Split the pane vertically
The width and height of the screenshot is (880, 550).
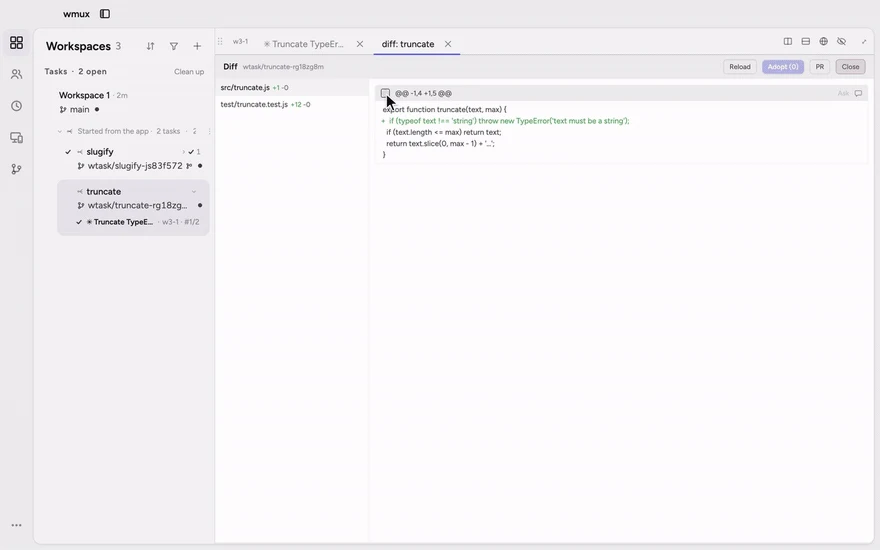pyautogui.click(x=788, y=42)
